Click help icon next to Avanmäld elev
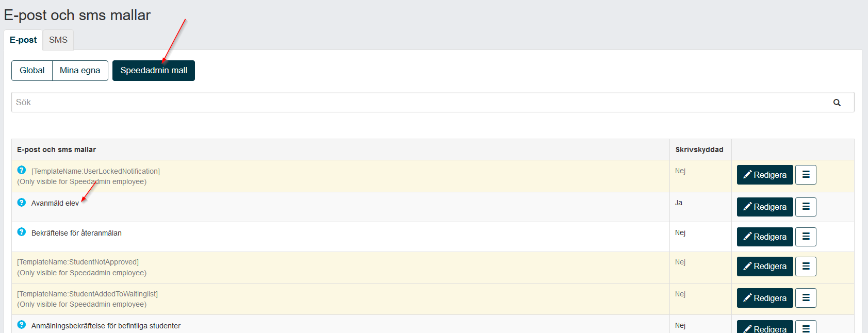Viewport: 868px width, 333px height. [21, 202]
